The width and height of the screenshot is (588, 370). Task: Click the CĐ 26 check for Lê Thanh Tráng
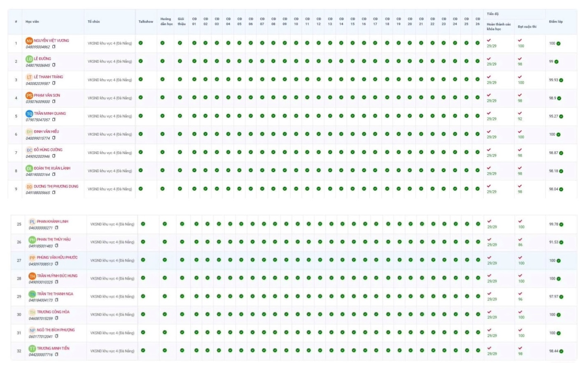[478, 79]
